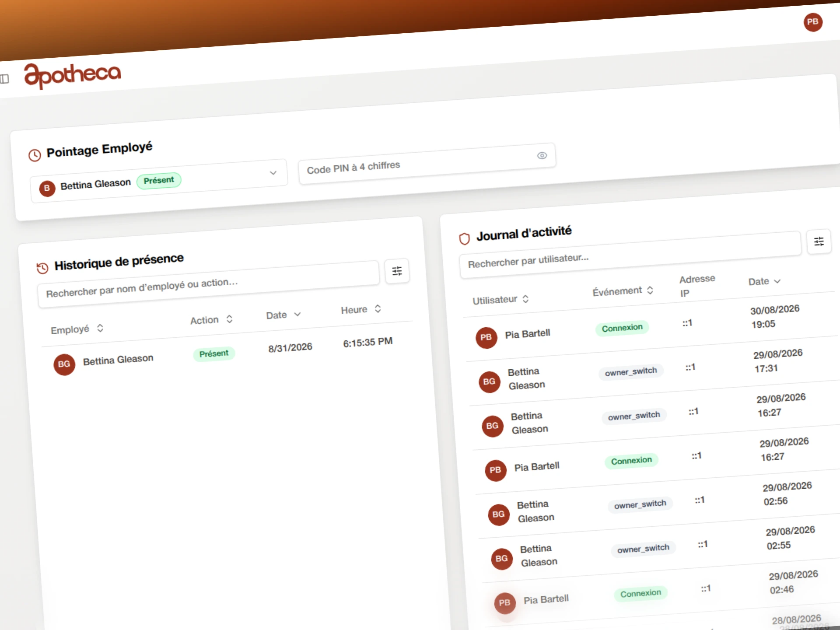The width and height of the screenshot is (840, 630).
Task: Click BG avatar in the 29/08/2026 02:56 row
Action: click(499, 514)
